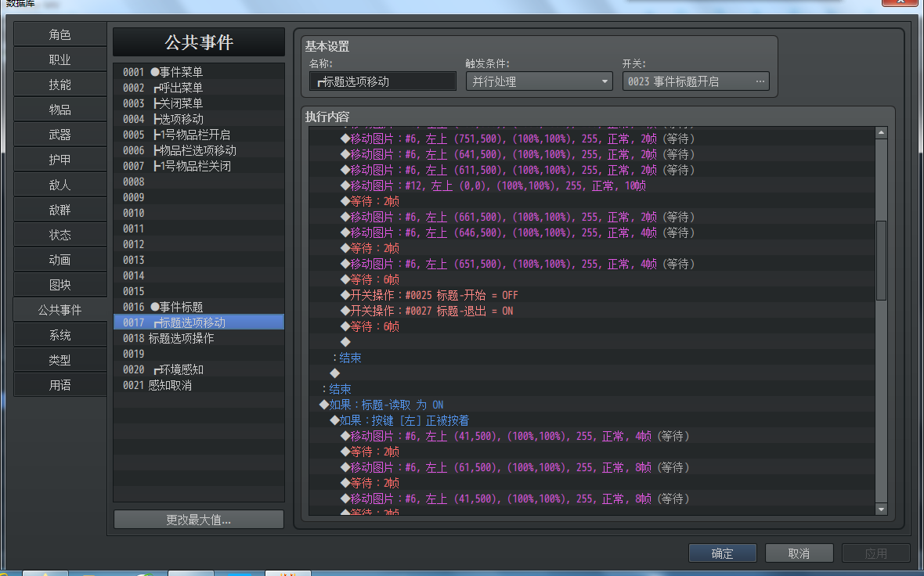Go to the 状态 tab
The image size is (924, 576).
point(60,235)
